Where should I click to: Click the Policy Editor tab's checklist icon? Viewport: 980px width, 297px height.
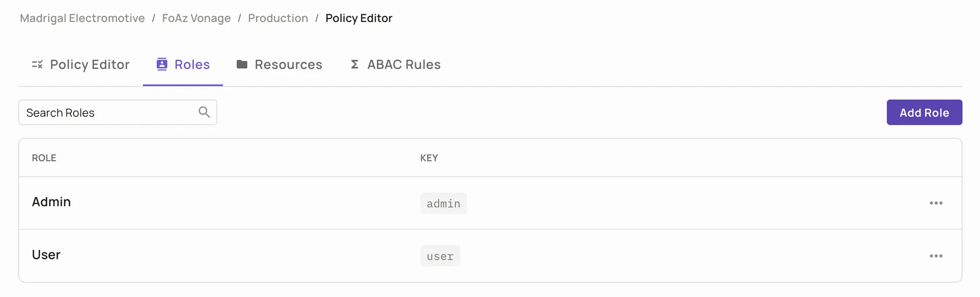[x=37, y=65]
